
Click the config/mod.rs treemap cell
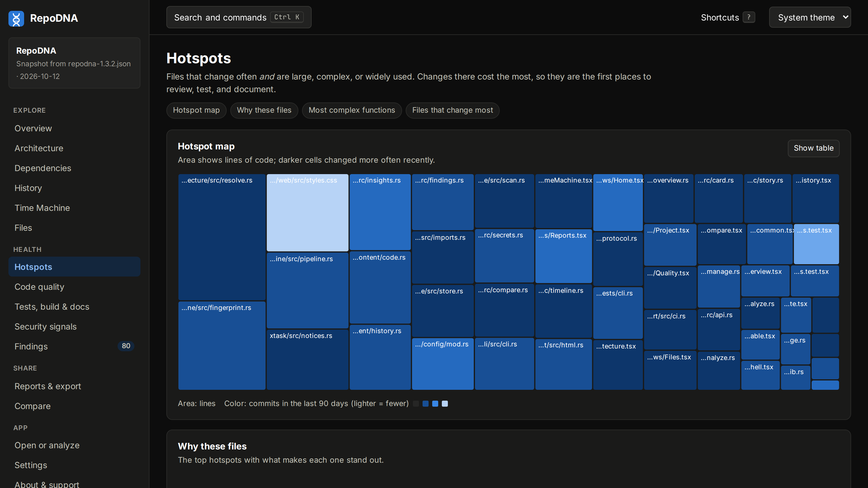[x=442, y=364]
